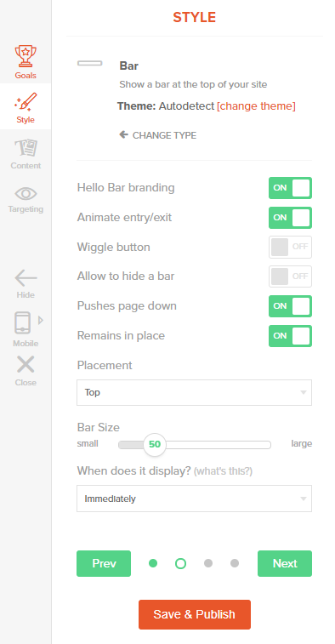Click the Bar Size slider handle
The height and width of the screenshot is (644, 335).
pyautogui.click(x=155, y=444)
